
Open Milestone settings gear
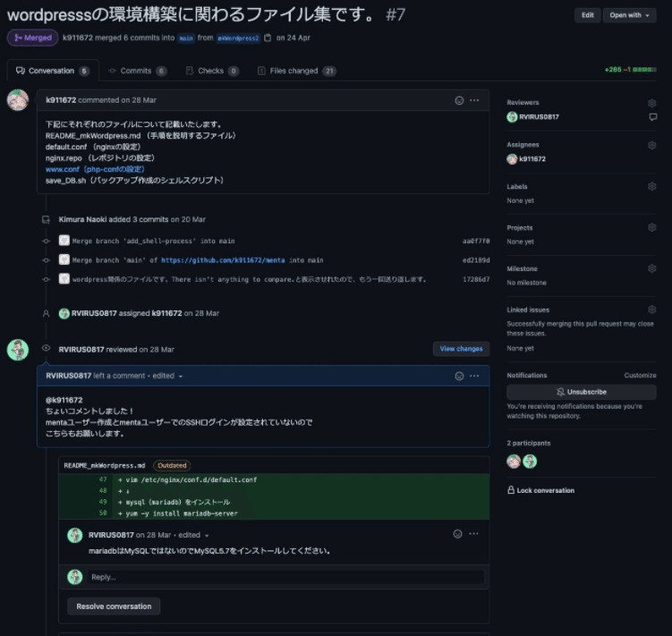pyautogui.click(x=651, y=268)
